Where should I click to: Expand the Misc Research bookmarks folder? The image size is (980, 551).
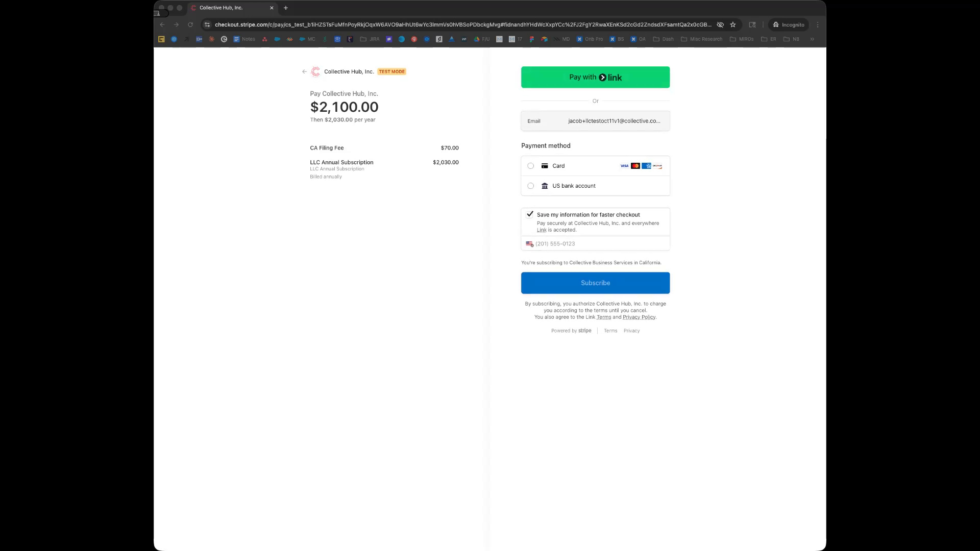[x=702, y=39]
